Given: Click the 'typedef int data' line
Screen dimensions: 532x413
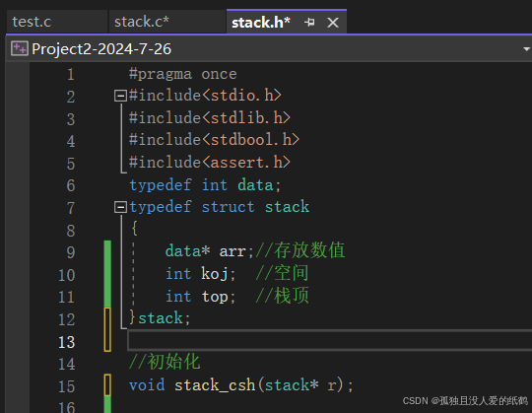Looking at the screenshot, I should (205, 185).
